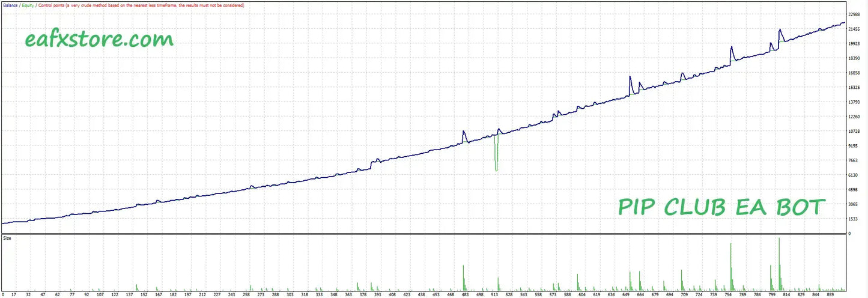This screenshot has width=868, height=298.
Task: Click the 12260 value on the price axis
Action: (x=854, y=117)
